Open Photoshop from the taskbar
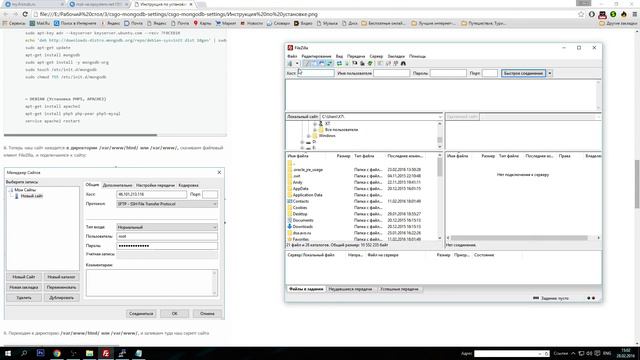 [x=40, y=353]
